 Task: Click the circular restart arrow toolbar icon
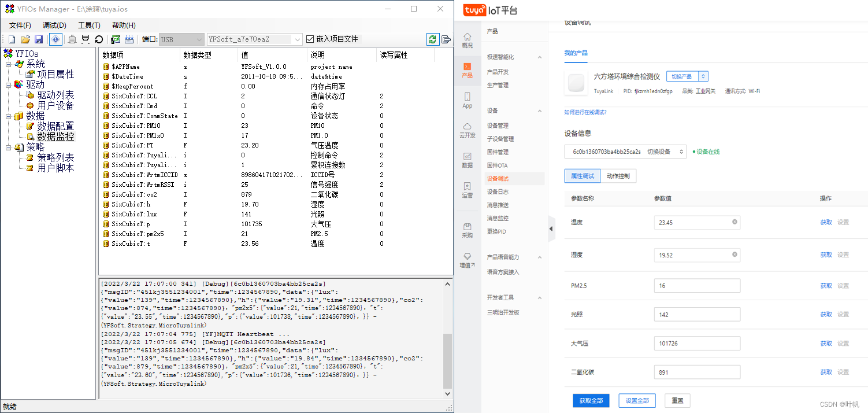tap(99, 39)
